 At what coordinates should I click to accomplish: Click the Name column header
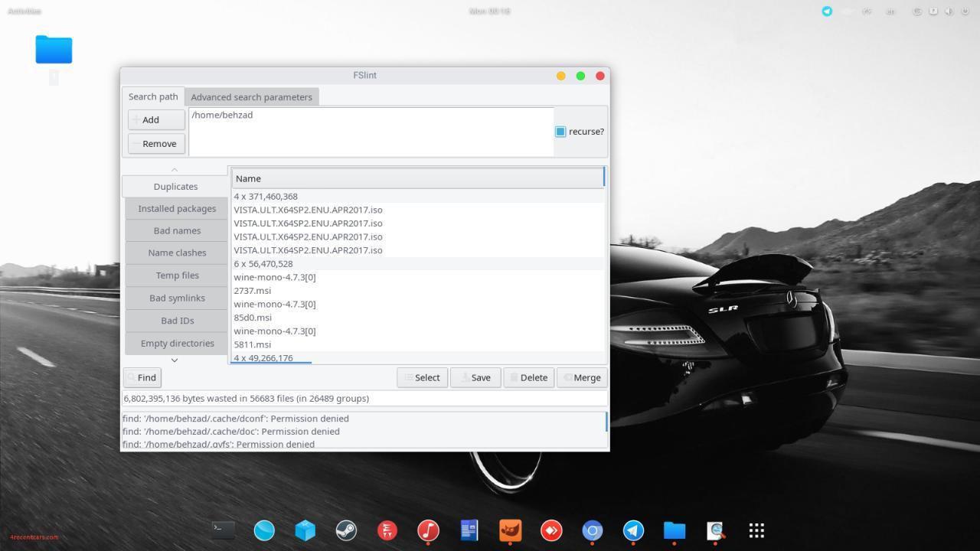[417, 178]
